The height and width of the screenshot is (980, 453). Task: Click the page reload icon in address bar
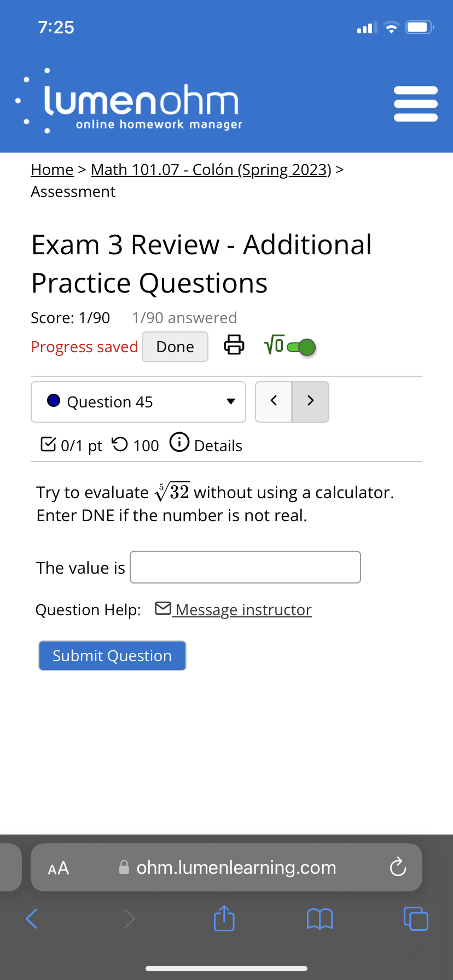coord(398,867)
